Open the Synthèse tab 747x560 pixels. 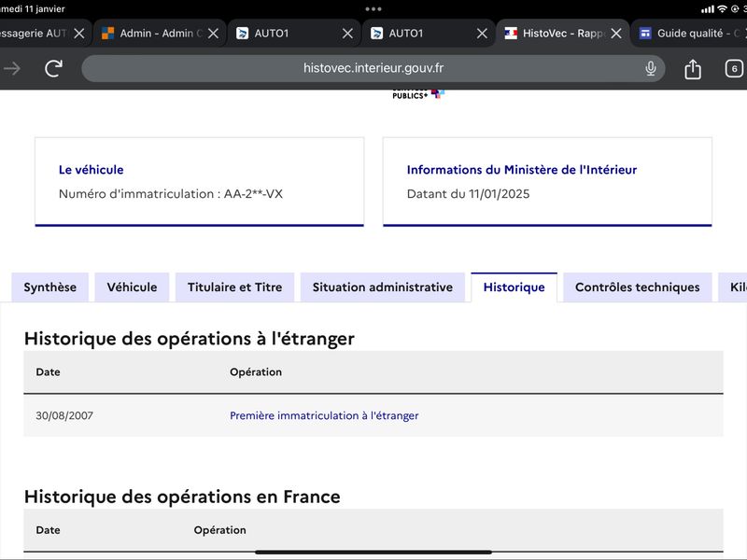50,287
